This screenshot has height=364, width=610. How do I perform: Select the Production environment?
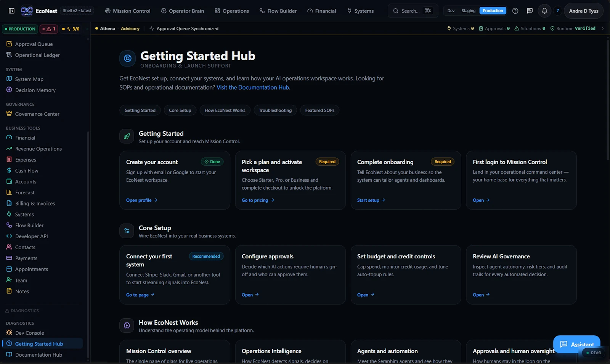(x=493, y=11)
